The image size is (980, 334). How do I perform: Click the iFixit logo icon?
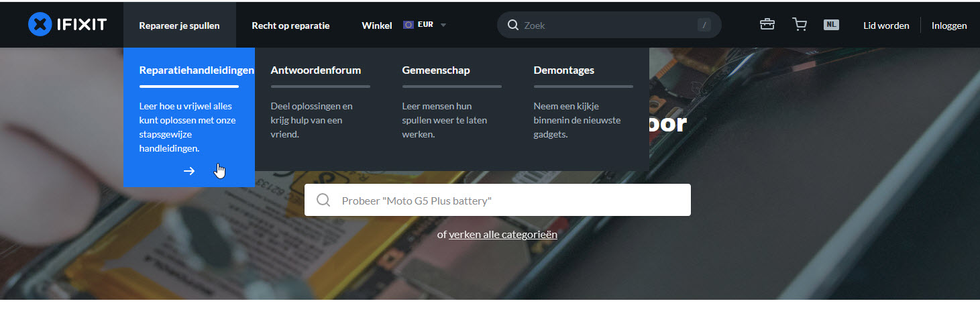pos(40,25)
